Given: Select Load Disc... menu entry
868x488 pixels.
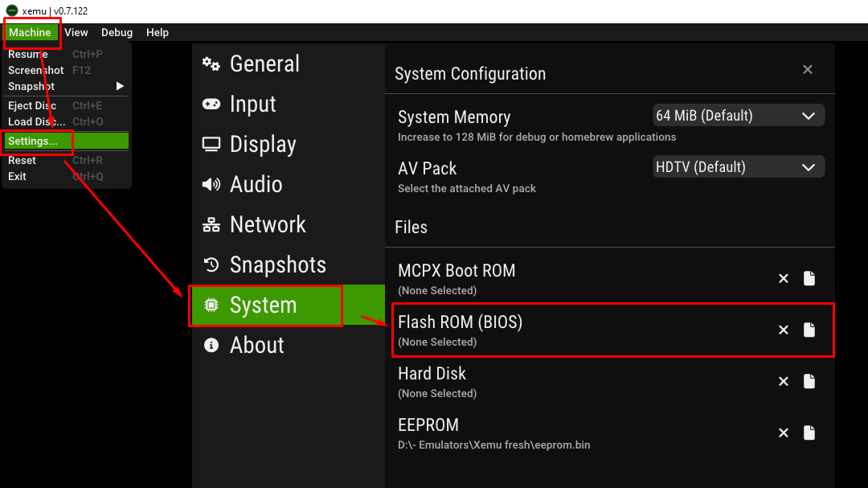Looking at the screenshot, I should [x=67, y=122].
